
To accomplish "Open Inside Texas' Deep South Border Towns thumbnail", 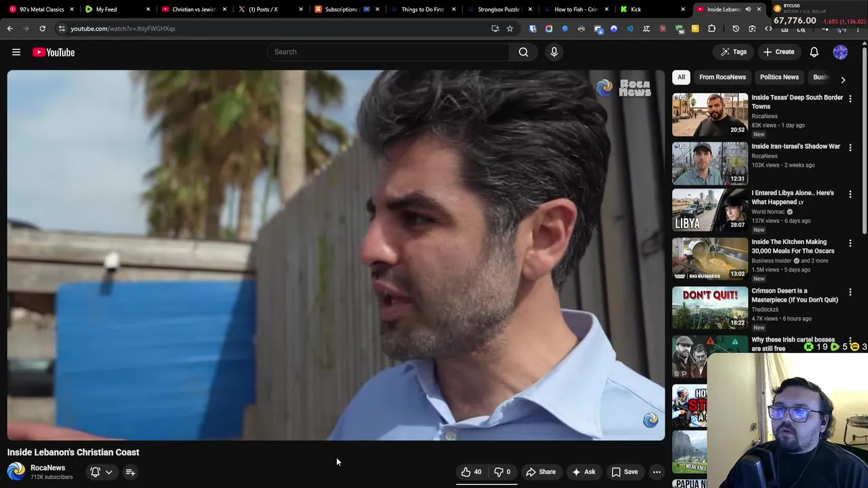I will point(710,115).
